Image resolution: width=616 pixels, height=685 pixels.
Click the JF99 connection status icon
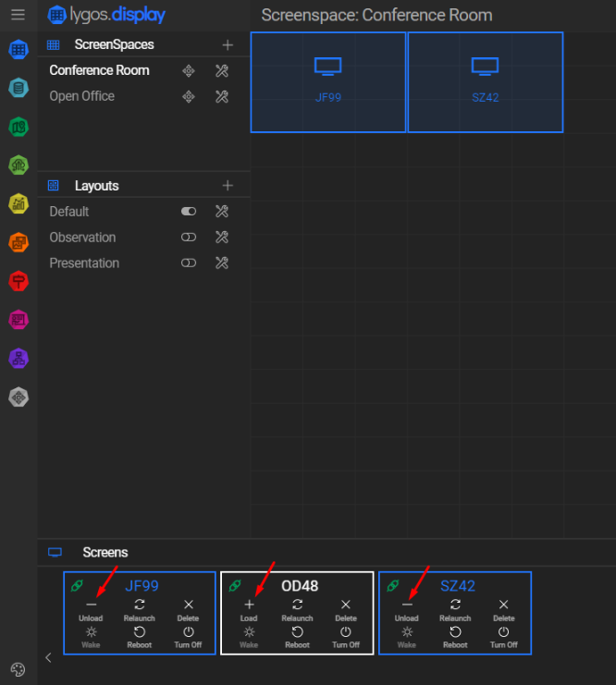[x=77, y=585]
